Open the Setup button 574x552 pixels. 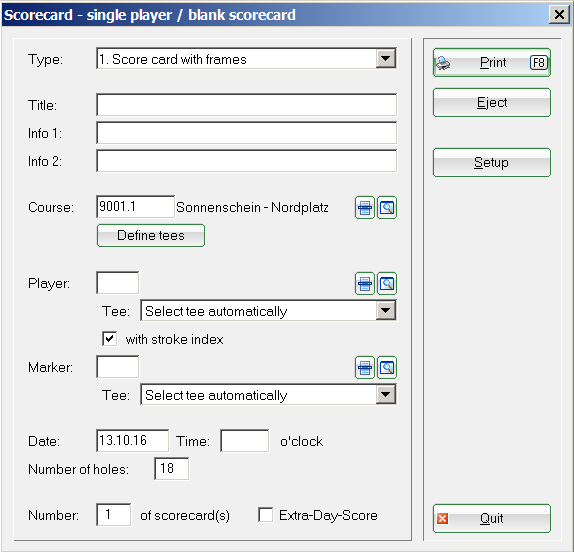coord(492,163)
